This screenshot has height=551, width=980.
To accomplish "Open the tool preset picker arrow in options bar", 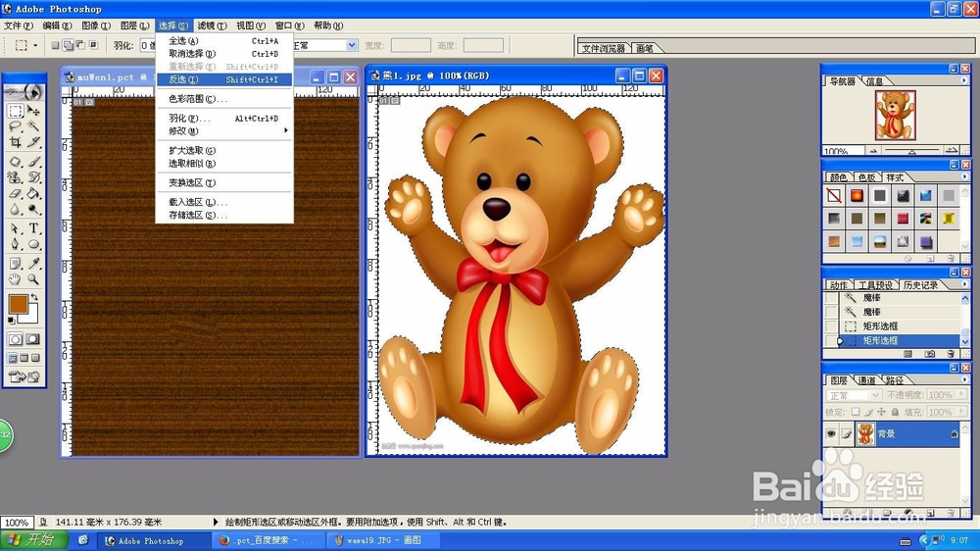I will (x=35, y=46).
